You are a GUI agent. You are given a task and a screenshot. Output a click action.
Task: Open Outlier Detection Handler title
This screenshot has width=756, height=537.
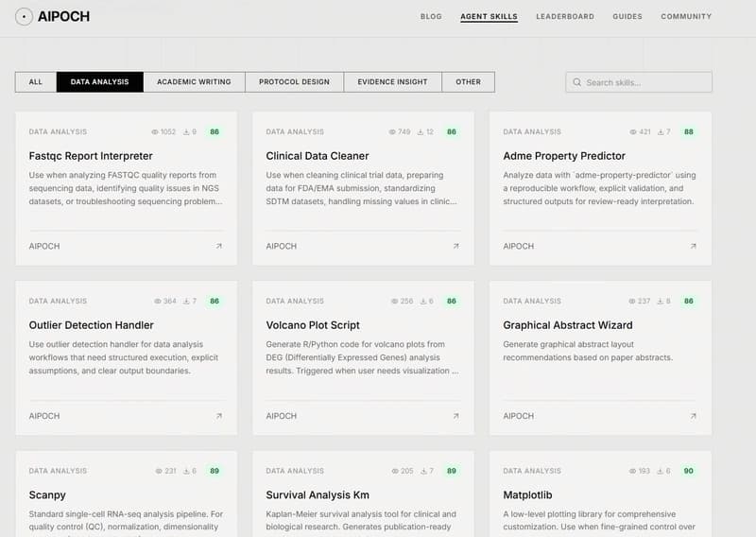click(x=91, y=325)
